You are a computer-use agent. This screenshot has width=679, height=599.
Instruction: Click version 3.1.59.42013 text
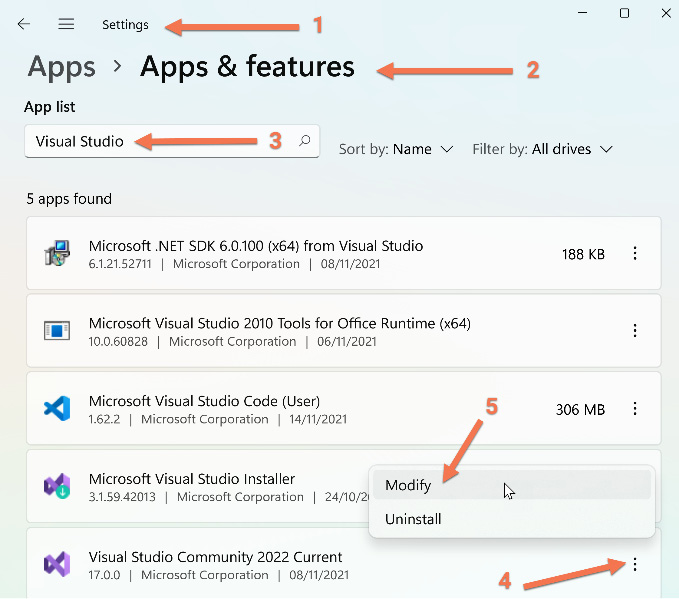coord(122,497)
